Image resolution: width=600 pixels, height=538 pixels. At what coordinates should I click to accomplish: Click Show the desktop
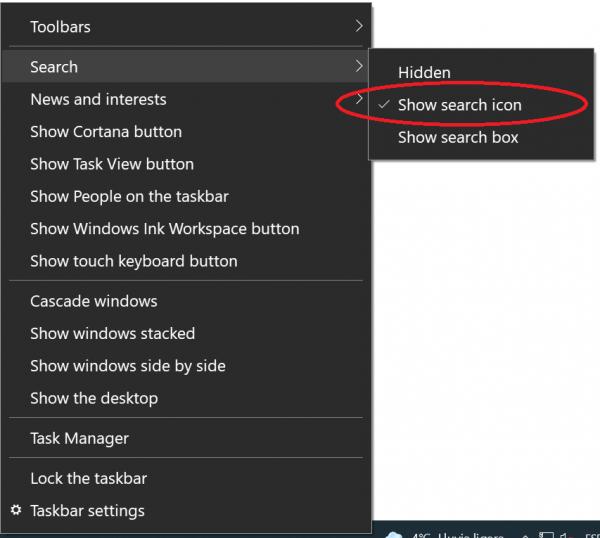186,398
